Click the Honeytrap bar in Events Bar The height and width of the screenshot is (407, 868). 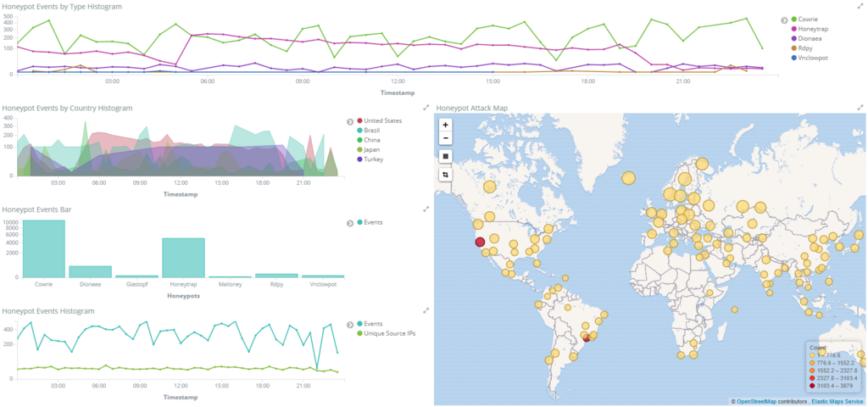183,258
